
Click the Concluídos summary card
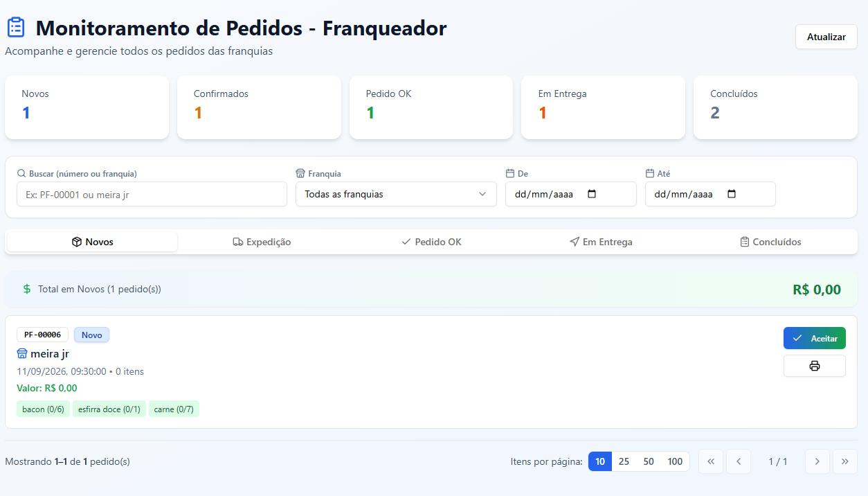(x=775, y=107)
